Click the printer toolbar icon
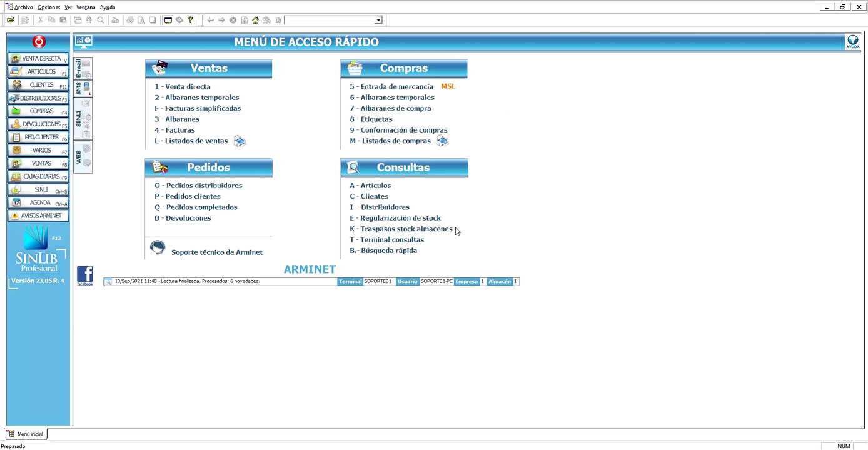This screenshot has width=868, height=450. (x=130, y=20)
